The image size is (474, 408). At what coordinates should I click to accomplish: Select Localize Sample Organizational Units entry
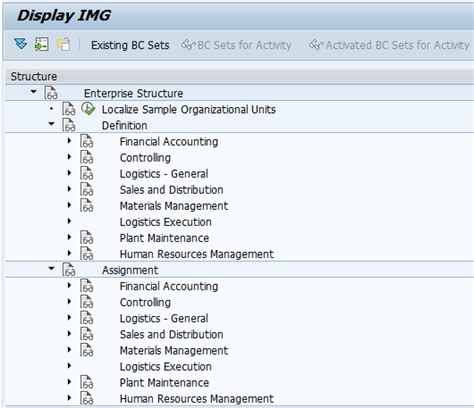(189, 109)
